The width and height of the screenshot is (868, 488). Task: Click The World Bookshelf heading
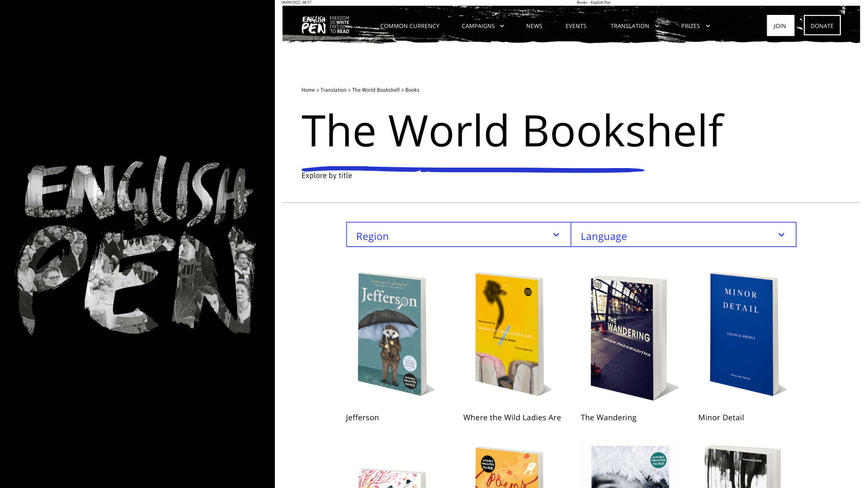pos(513,131)
